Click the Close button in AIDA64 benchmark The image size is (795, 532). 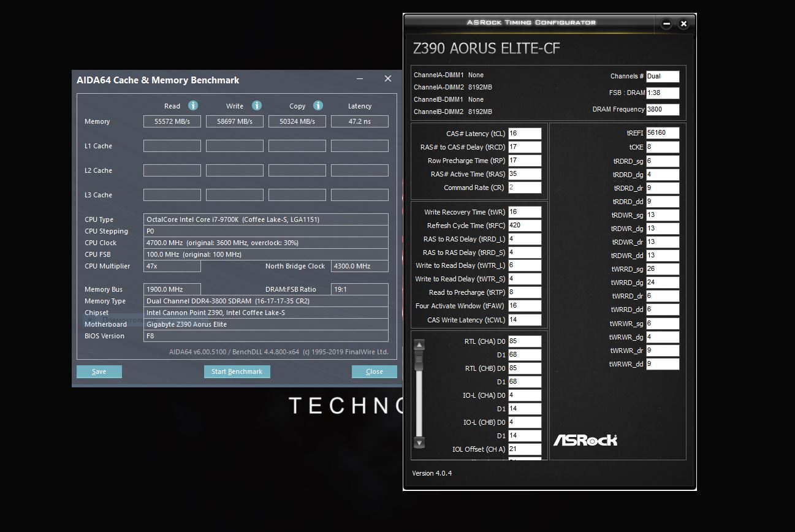tap(374, 371)
